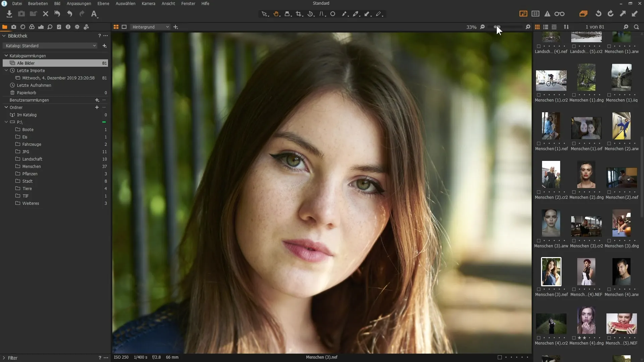Click zoom-out magnifier left of slider
This screenshot has width=644, height=362.
pyautogui.click(x=483, y=27)
